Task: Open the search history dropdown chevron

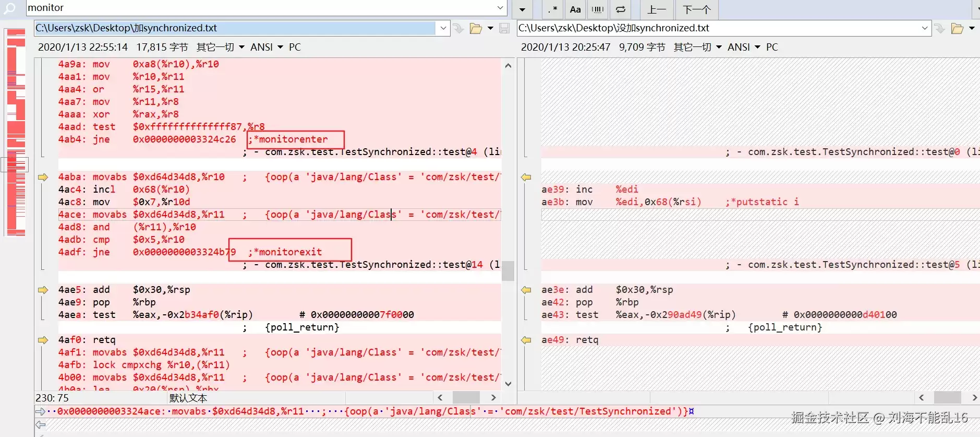Action: coord(500,8)
